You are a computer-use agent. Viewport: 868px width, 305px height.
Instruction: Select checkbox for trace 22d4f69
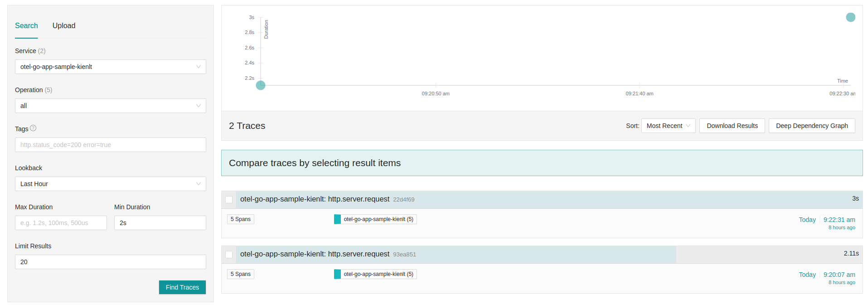229,200
